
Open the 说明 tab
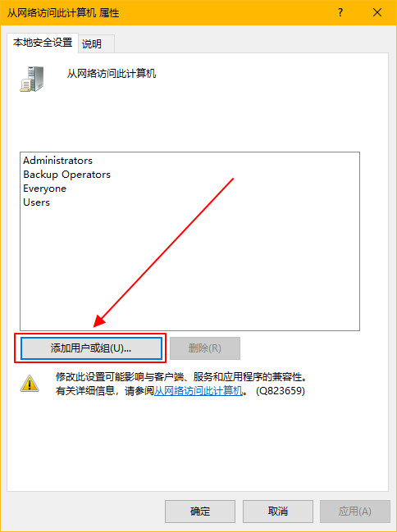coord(92,43)
